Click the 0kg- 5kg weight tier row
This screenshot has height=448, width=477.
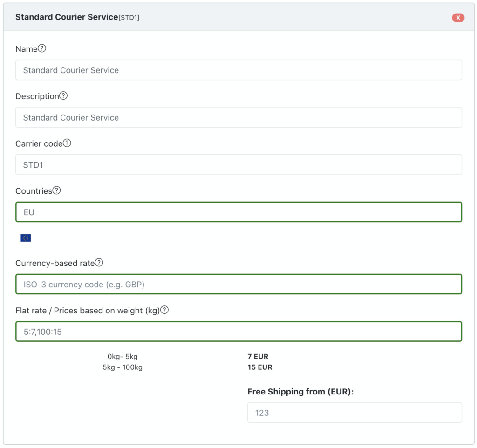point(123,357)
